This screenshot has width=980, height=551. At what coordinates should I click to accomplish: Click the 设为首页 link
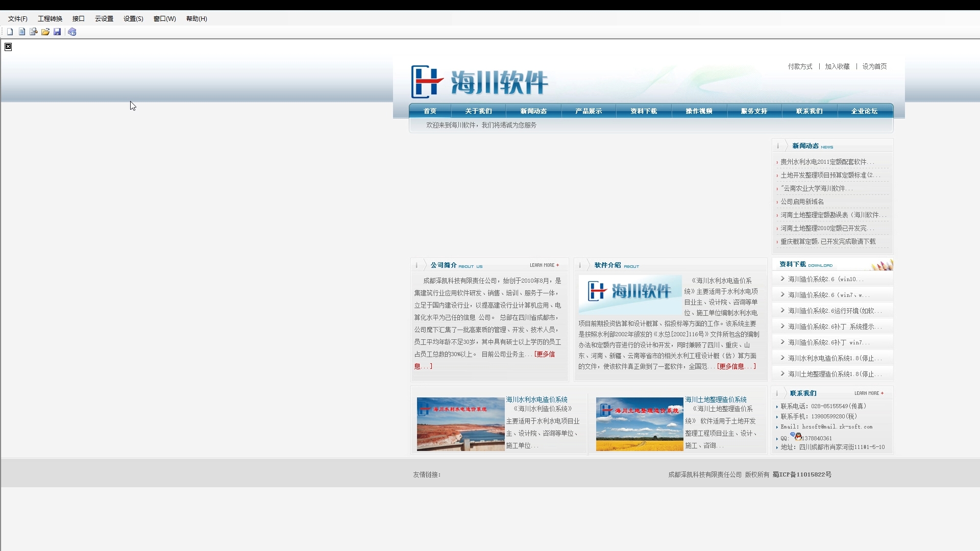874,66
